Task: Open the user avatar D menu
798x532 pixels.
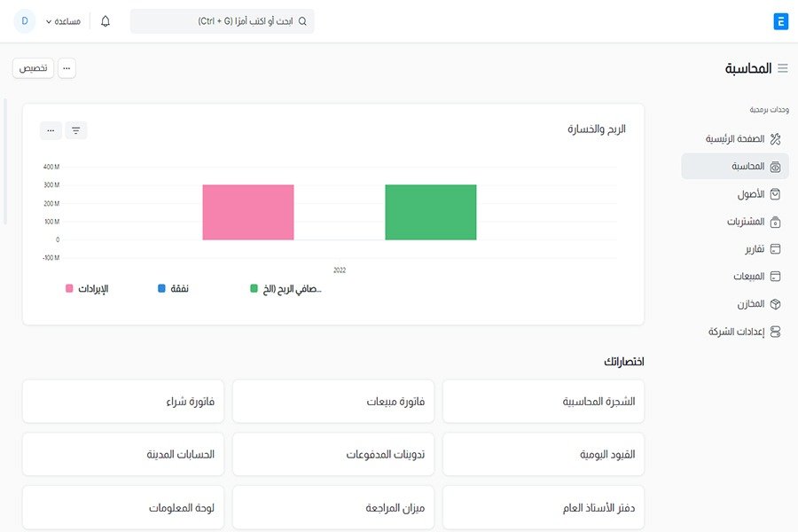Action: (25, 21)
